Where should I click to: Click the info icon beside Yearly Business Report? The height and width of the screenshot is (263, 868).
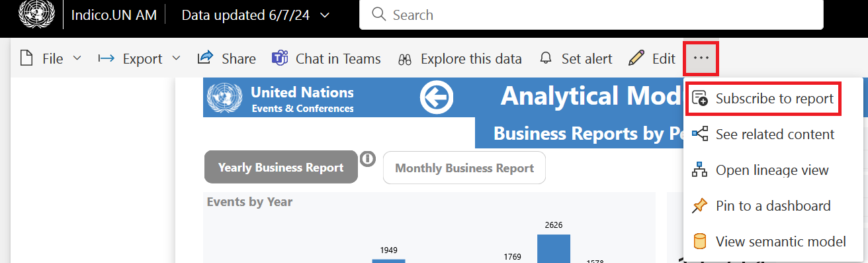tap(368, 158)
